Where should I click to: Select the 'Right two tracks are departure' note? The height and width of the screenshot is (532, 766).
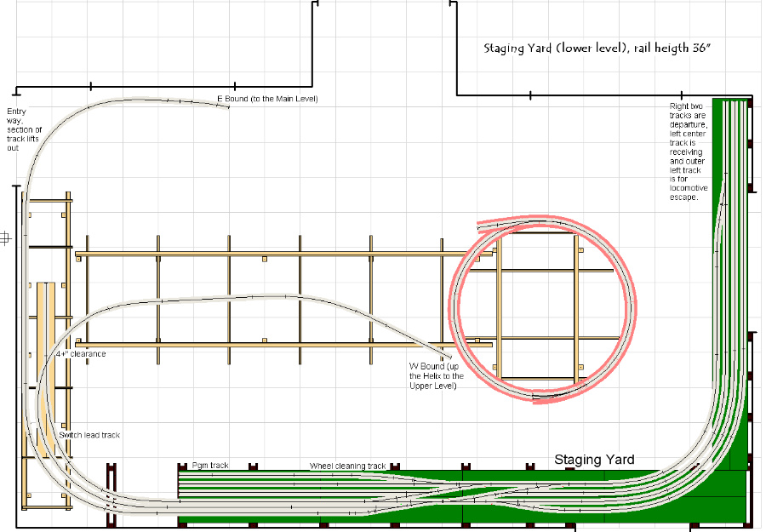tap(689, 152)
